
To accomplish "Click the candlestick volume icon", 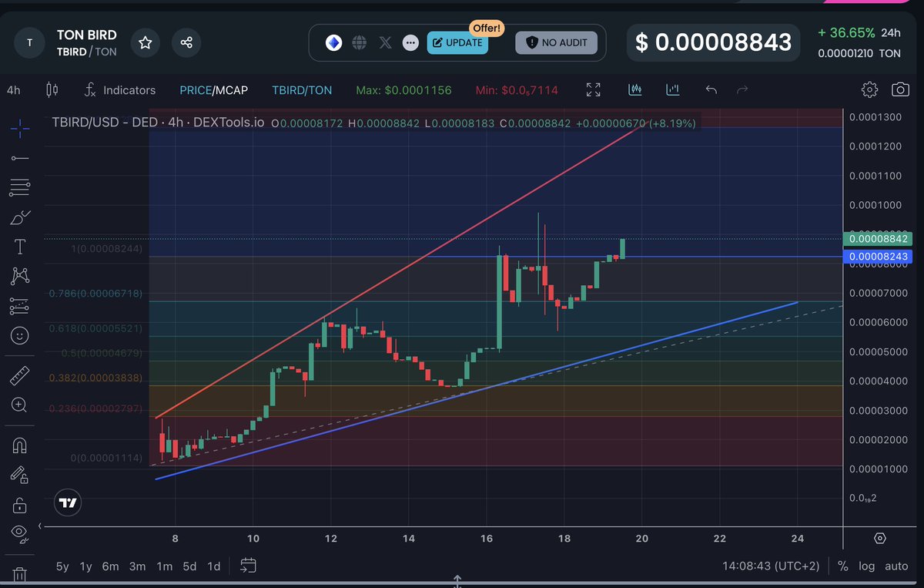I will point(635,90).
